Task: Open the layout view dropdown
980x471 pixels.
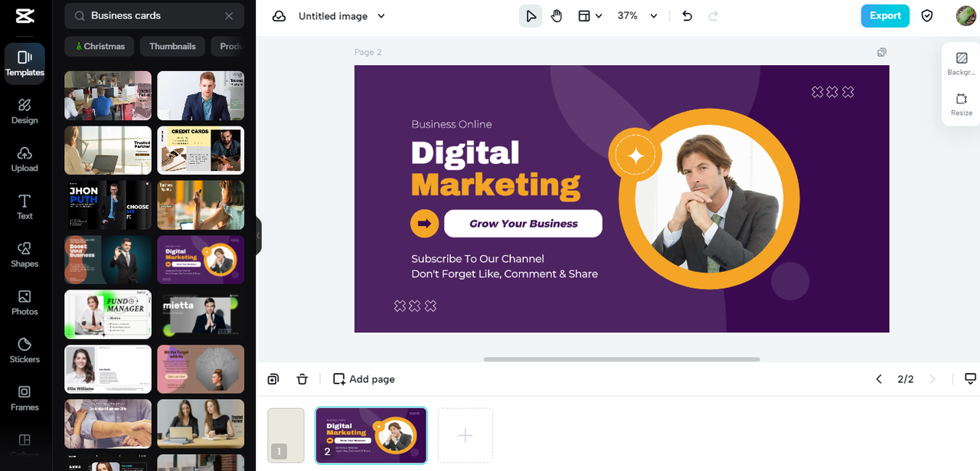Action: pyautogui.click(x=590, y=16)
